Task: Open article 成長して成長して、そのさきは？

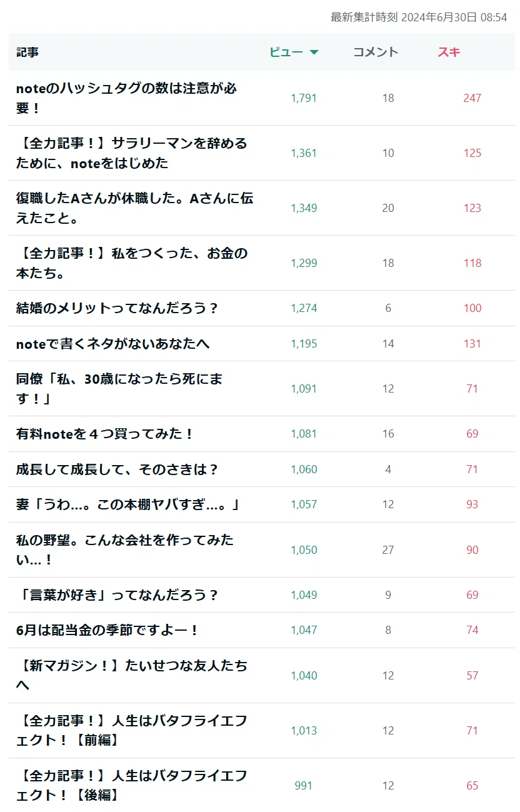Action: tap(117, 469)
